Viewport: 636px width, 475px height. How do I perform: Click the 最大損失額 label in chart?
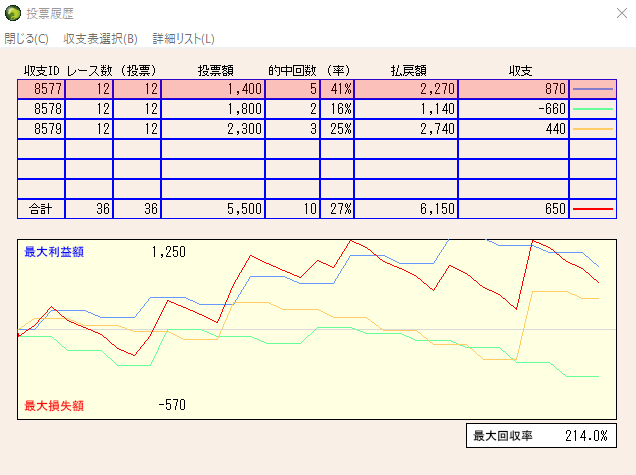[54, 405]
